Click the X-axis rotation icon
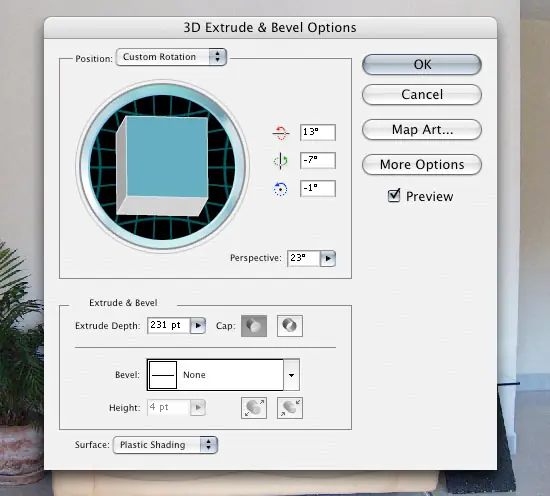 coord(281,133)
